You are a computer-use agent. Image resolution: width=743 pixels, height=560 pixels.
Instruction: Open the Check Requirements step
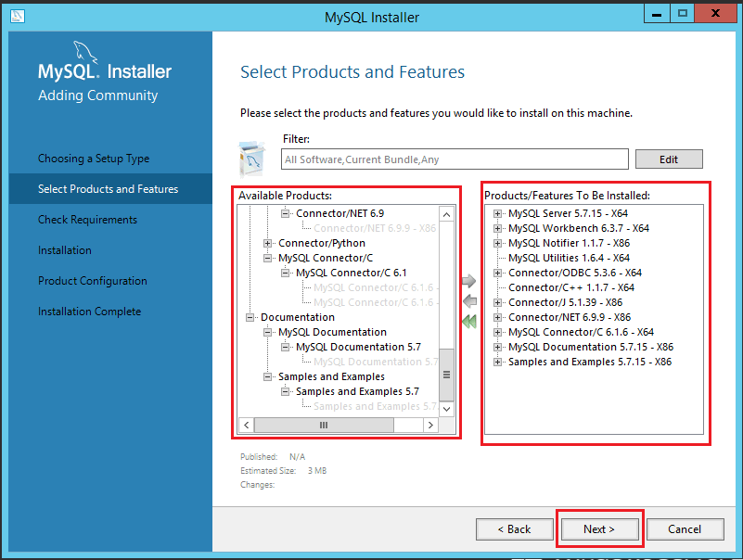click(x=88, y=220)
